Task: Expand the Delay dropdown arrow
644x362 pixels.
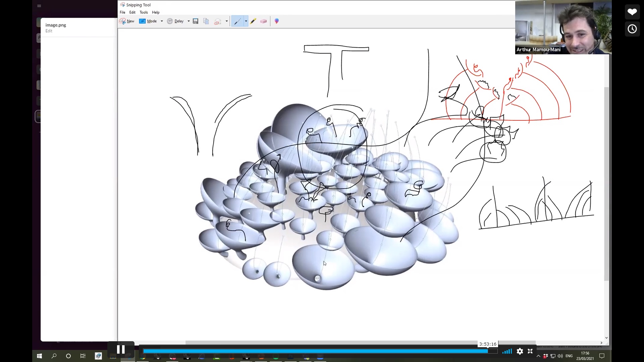Action: click(189, 21)
